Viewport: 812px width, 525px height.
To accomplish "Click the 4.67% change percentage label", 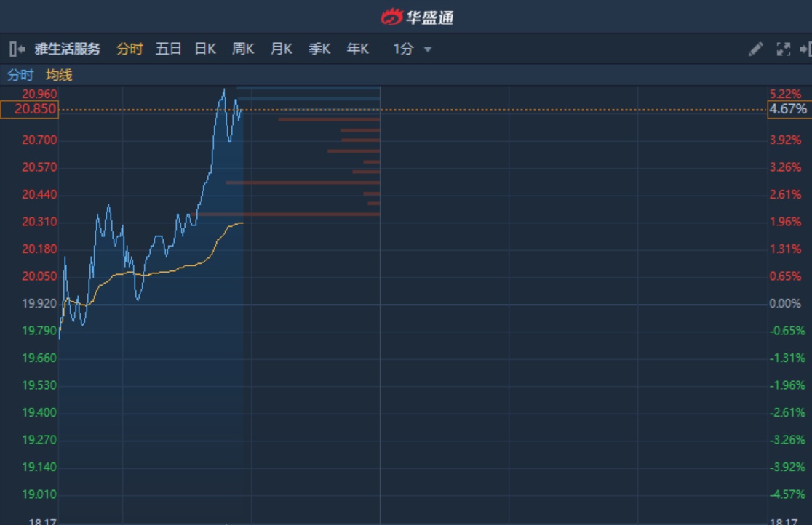I will tap(788, 110).
